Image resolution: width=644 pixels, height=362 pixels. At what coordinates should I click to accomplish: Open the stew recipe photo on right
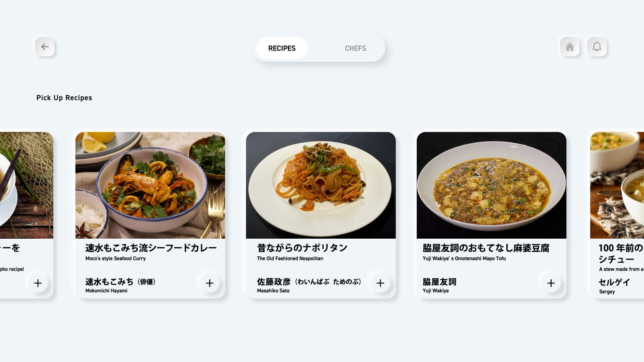click(x=617, y=185)
